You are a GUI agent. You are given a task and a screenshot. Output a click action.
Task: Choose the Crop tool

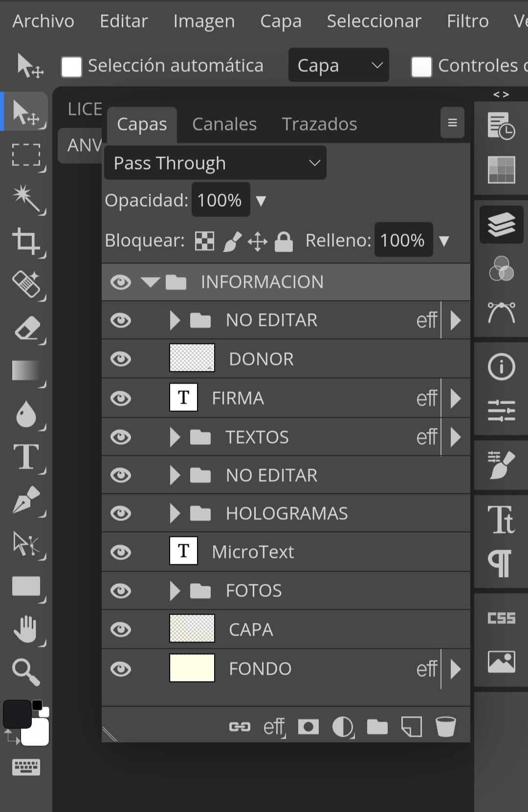[26, 241]
